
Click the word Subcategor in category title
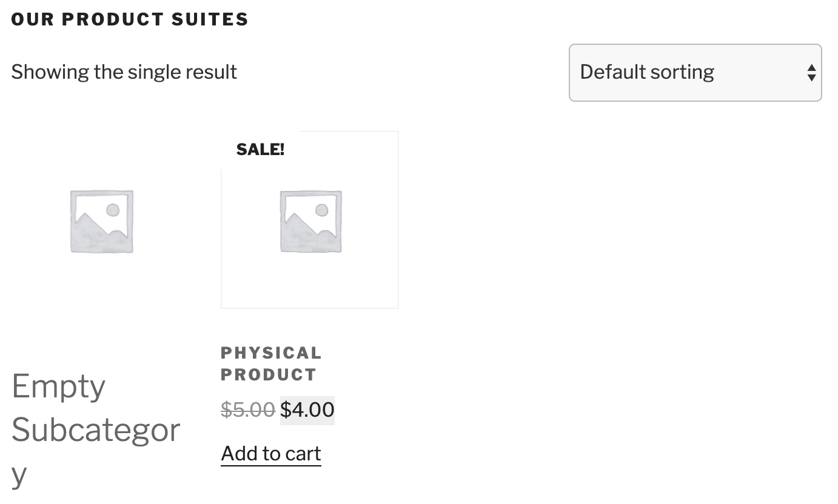coord(96,430)
